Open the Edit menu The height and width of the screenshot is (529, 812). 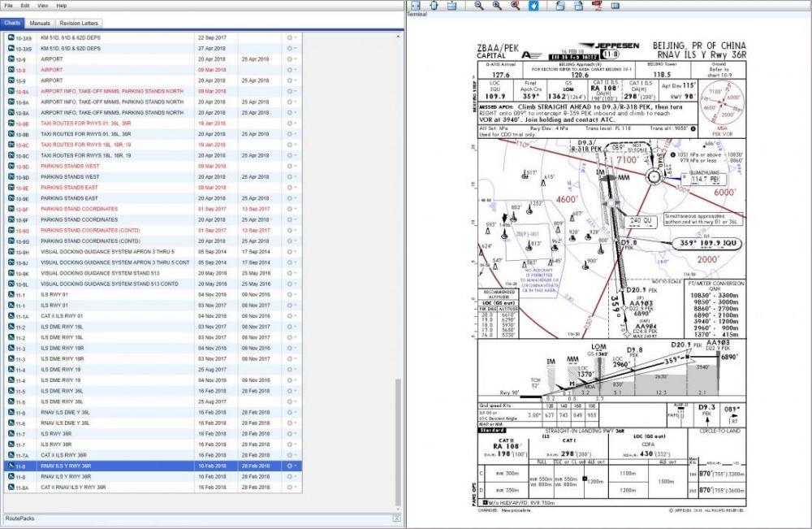[x=25, y=6]
